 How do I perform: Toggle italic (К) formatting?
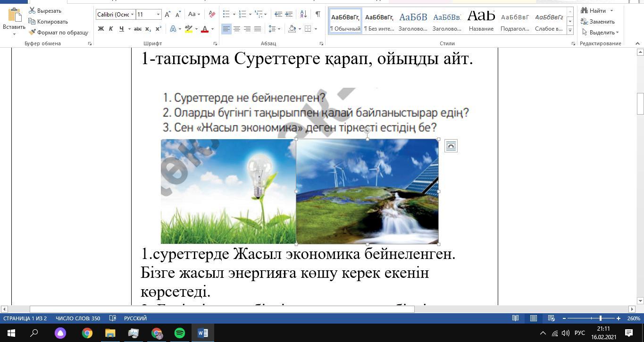point(111,29)
